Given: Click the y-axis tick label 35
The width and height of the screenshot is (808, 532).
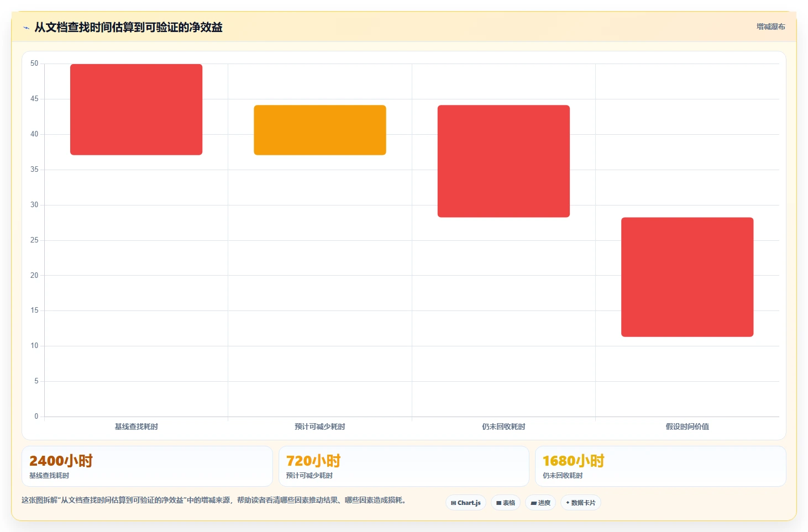Looking at the screenshot, I should pyautogui.click(x=34, y=170).
